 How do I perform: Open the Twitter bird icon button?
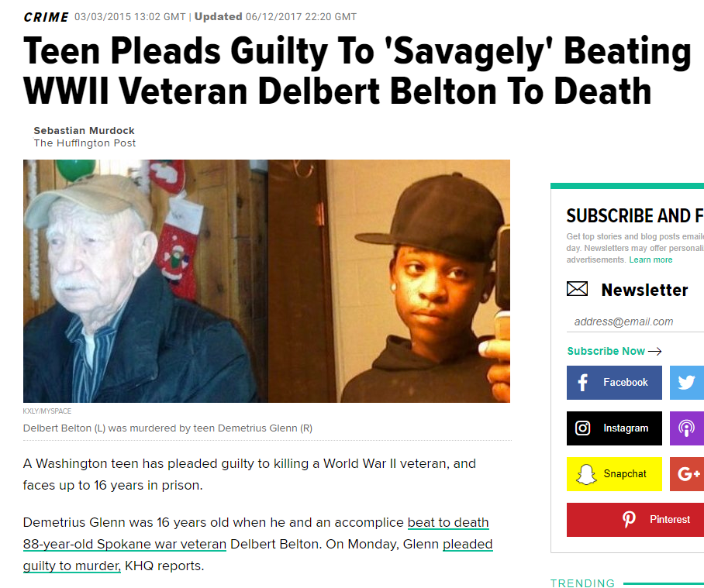[686, 383]
